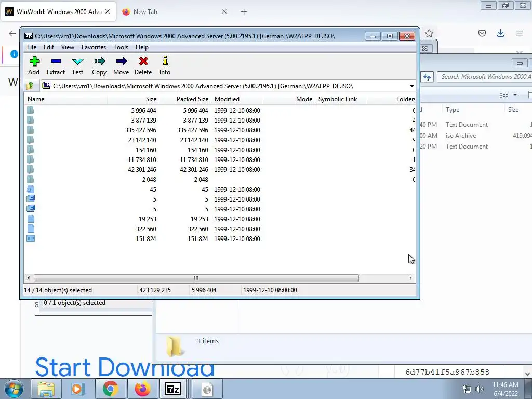Go back in Firefox

(12, 33)
